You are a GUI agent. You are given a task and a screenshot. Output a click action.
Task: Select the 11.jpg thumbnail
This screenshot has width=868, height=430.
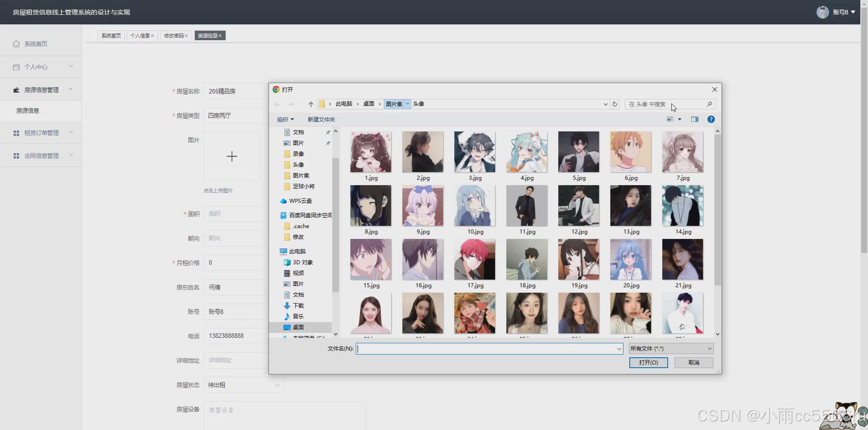[527, 206]
